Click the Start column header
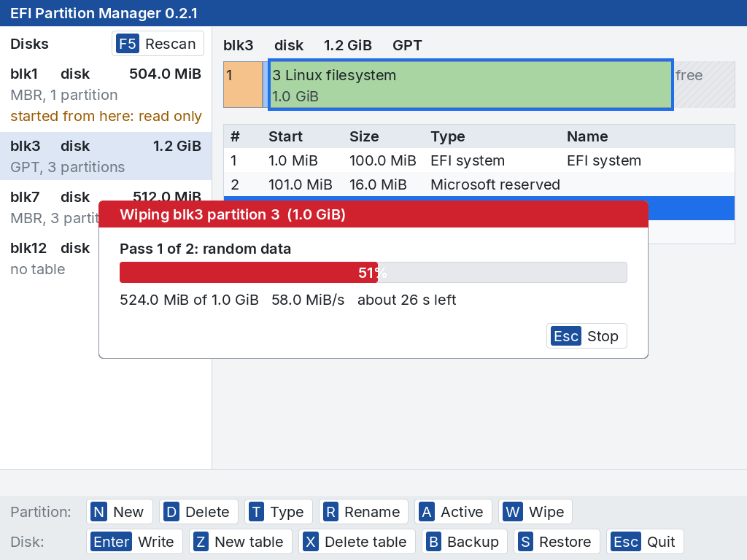The image size is (747, 560). click(285, 136)
